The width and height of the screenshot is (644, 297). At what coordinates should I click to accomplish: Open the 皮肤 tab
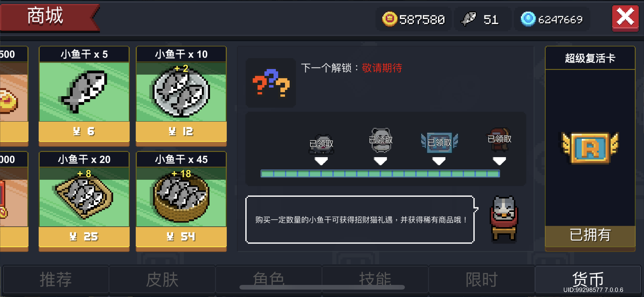(x=162, y=279)
